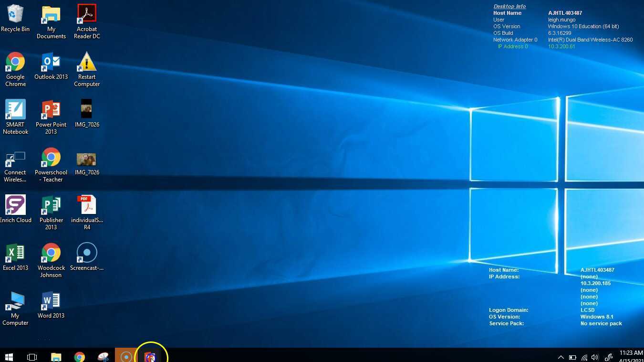Open File Explorer from the taskbar
Viewport: 644px width, 362px height.
coord(56,357)
